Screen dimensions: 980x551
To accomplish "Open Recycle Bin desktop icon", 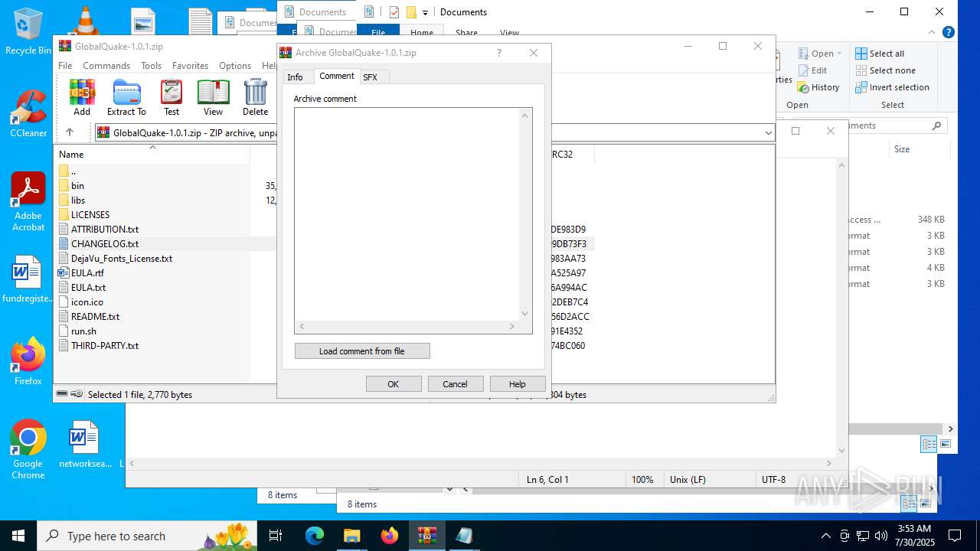I will click(28, 31).
